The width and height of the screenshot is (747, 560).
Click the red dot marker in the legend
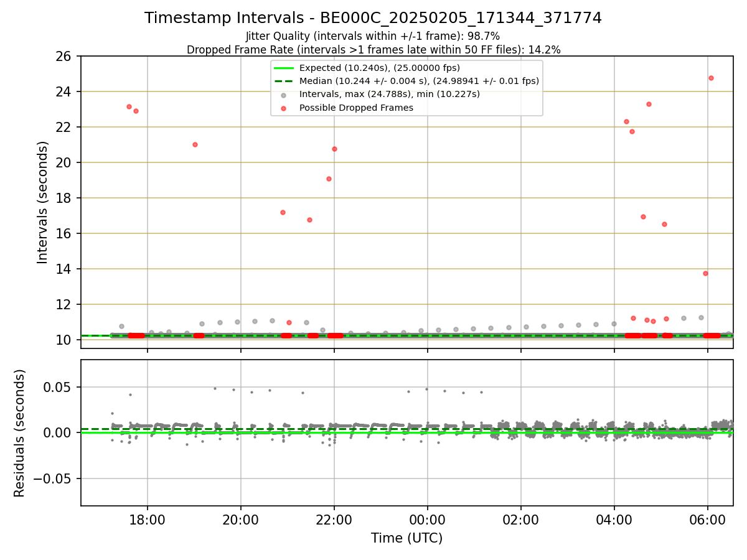pyautogui.click(x=283, y=108)
